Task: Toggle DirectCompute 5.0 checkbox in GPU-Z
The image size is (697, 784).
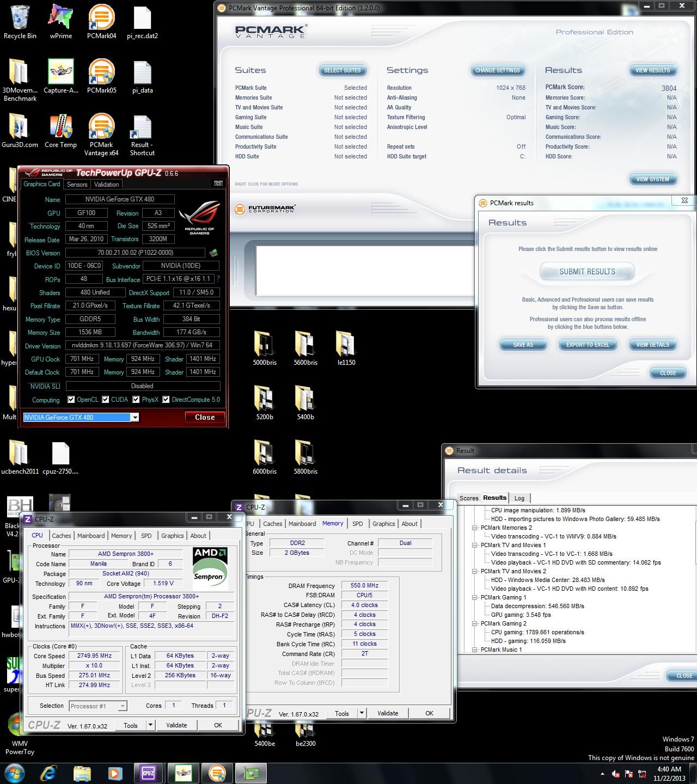Action: 166,400
